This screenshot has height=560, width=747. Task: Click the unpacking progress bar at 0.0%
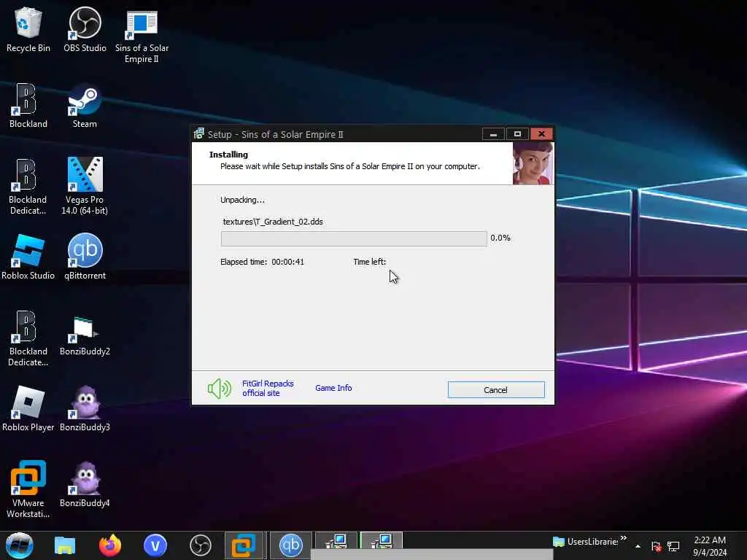tap(354, 238)
